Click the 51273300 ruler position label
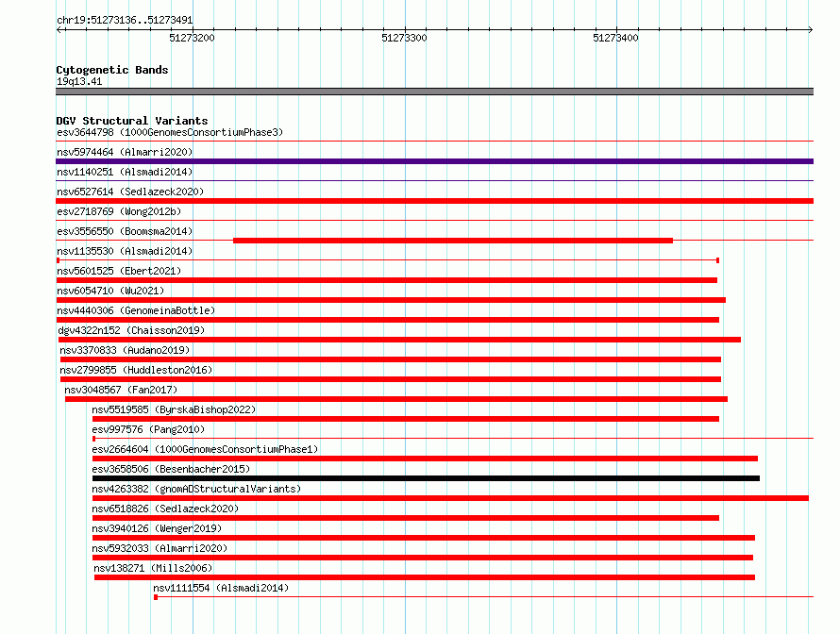 404,38
